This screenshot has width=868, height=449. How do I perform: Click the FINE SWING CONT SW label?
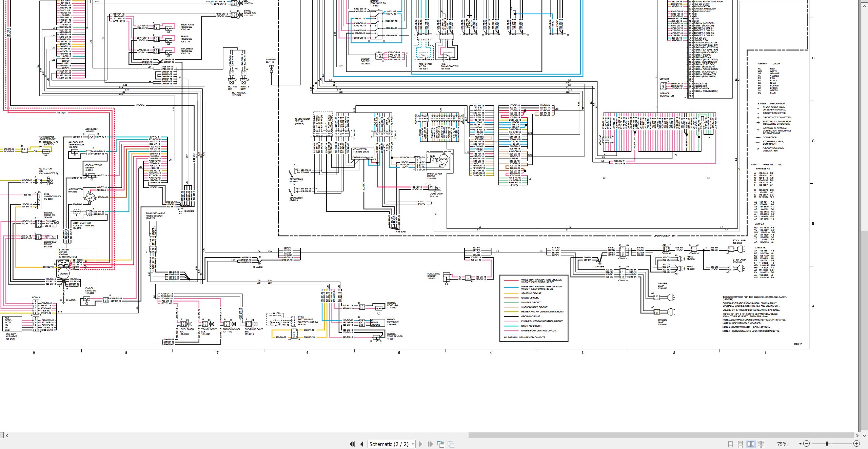449,65
